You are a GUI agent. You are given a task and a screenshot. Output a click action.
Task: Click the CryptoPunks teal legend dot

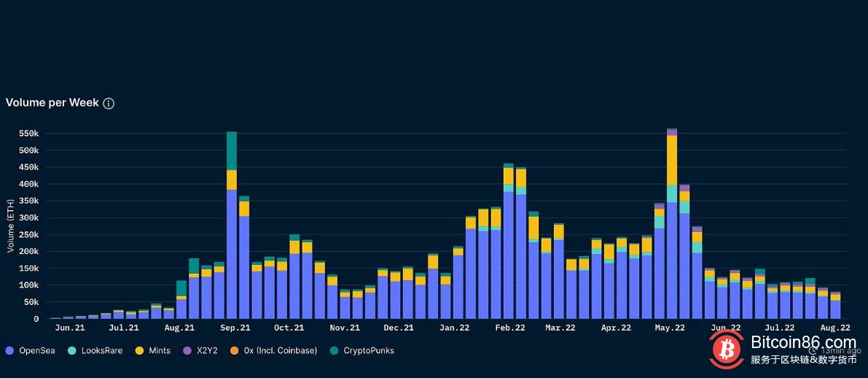tap(334, 351)
